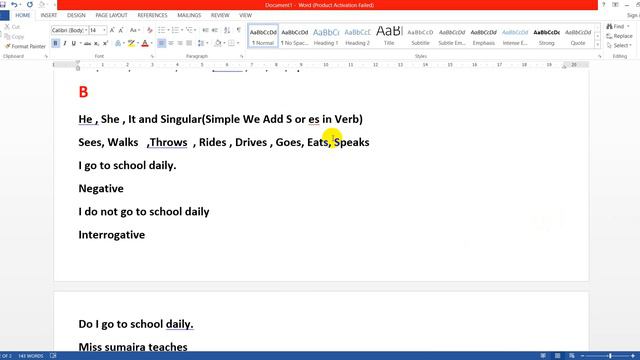
Task: Start a numbered list
Action: pyautogui.click(x=176, y=30)
